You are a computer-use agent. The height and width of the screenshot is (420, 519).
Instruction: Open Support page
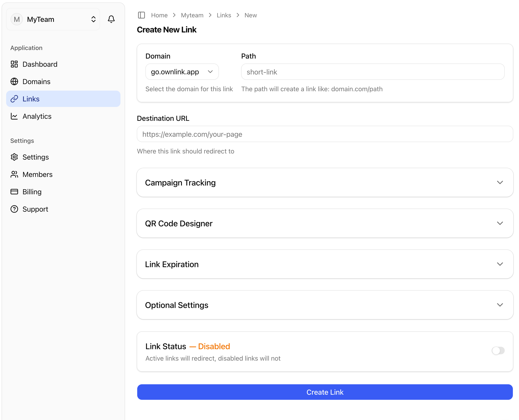[63, 209]
